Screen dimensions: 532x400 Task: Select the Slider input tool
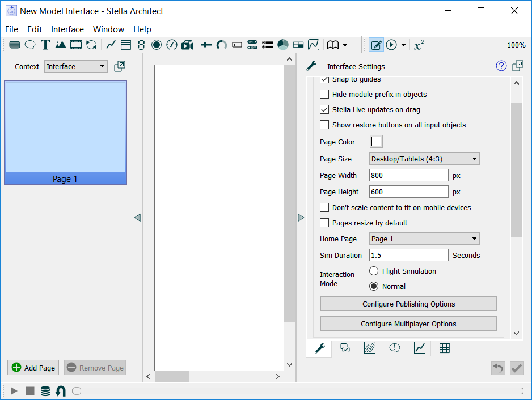(206, 45)
